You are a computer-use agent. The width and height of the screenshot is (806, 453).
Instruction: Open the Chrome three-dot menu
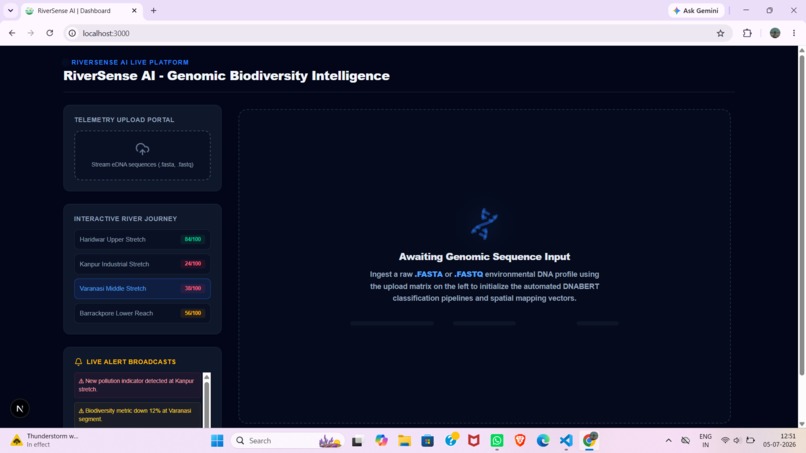click(x=794, y=33)
